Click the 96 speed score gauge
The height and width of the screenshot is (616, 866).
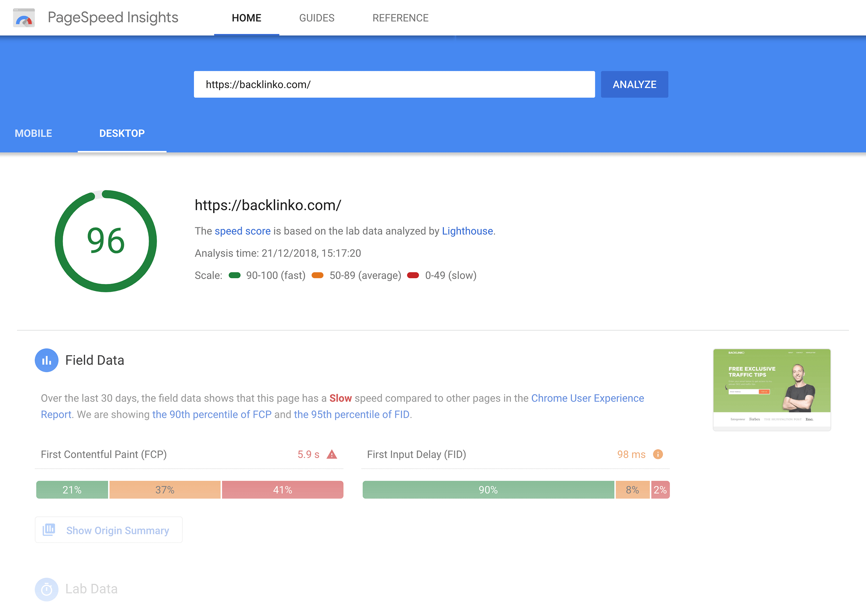pos(106,241)
